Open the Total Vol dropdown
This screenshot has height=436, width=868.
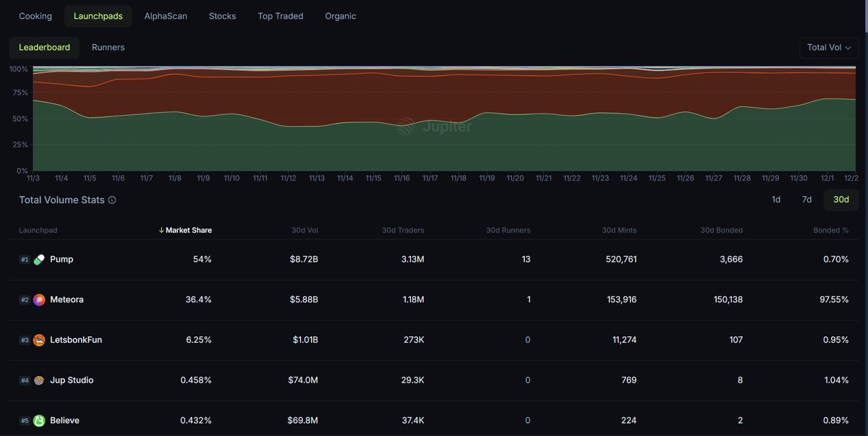[x=829, y=46]
